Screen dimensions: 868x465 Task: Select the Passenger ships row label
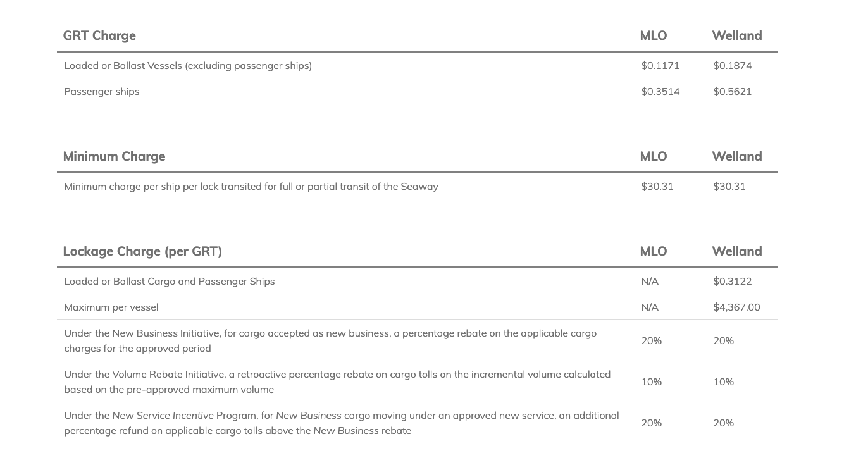point(102,92)
